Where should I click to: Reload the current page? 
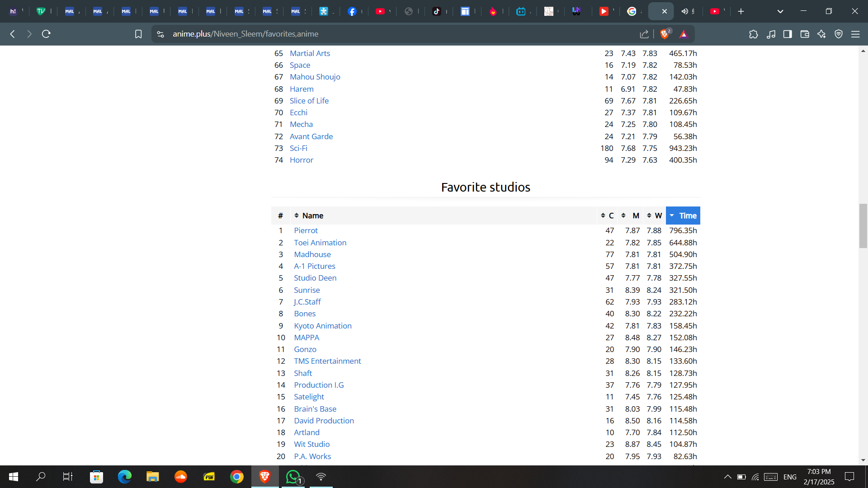tap(46, 34)
